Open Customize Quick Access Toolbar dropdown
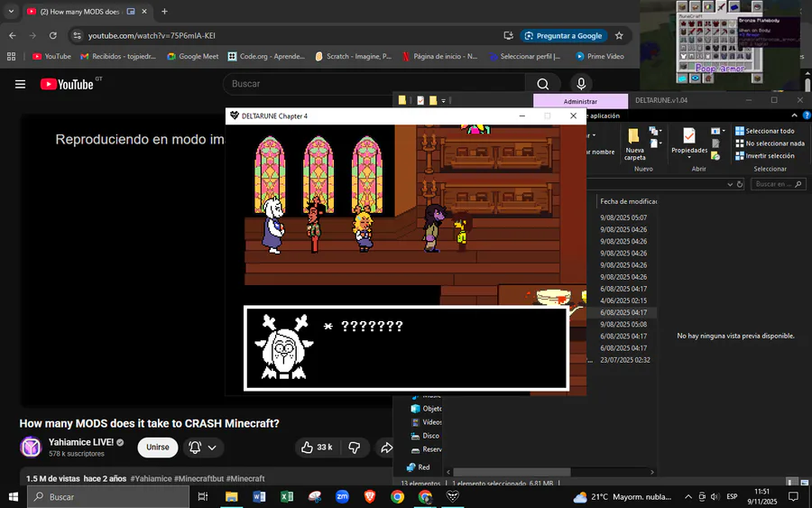Image resolution: width=812 pixels, height=508 pixels. click(443, 101)
